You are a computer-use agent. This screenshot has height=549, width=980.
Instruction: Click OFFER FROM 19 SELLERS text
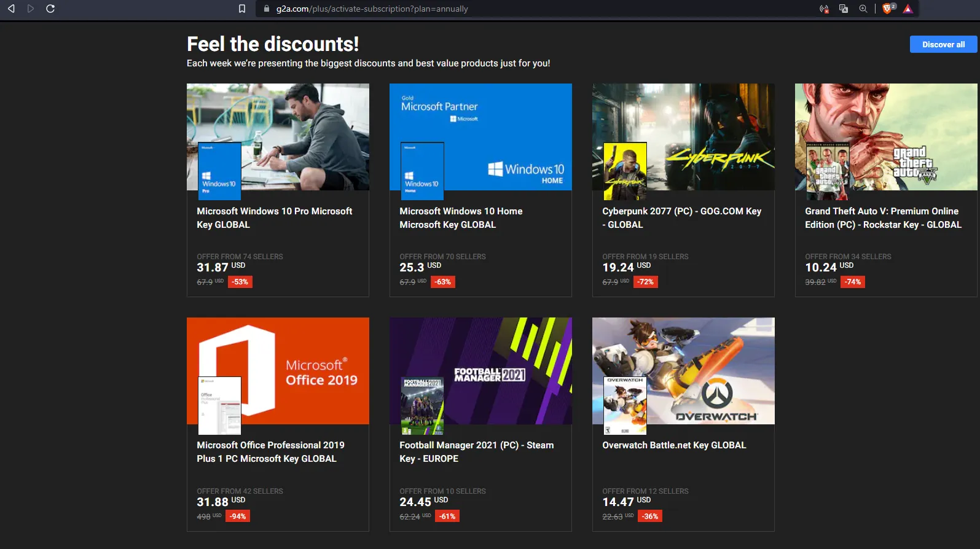(x=645, y=257)
